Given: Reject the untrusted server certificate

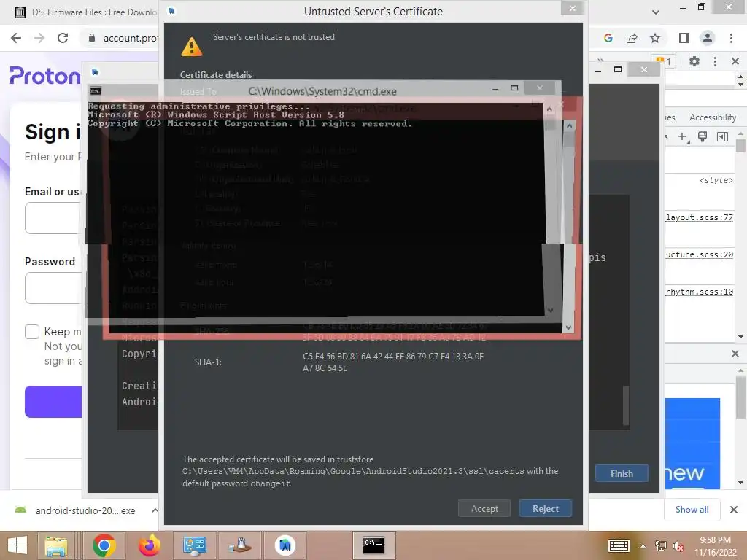Looking at the screenshot, I should pos(545,508).
